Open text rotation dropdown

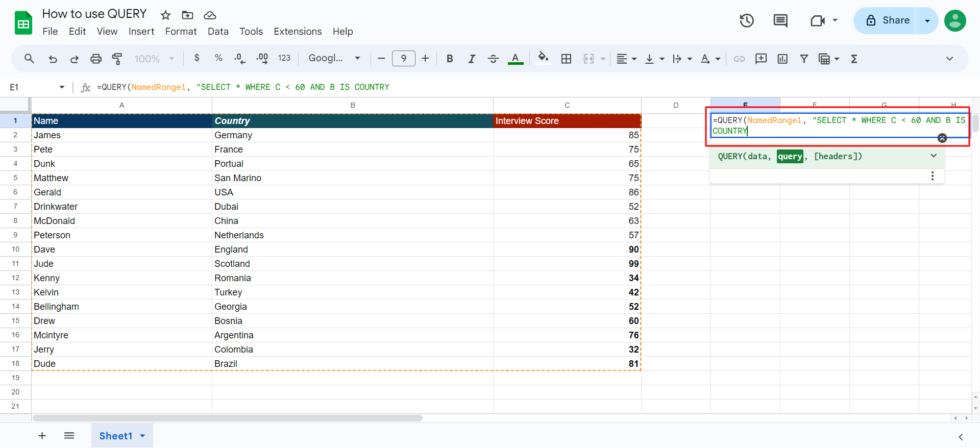pos(710,59)
